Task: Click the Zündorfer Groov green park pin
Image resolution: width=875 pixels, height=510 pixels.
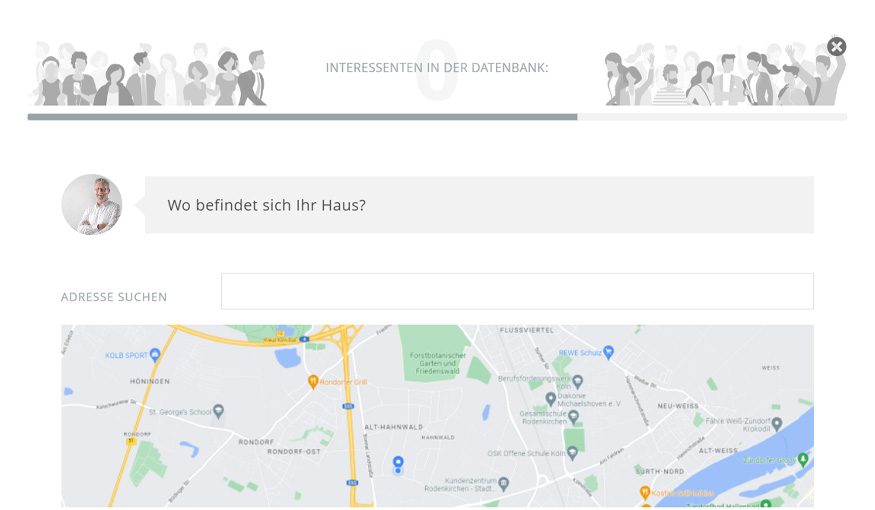Action: coord(803,459)
